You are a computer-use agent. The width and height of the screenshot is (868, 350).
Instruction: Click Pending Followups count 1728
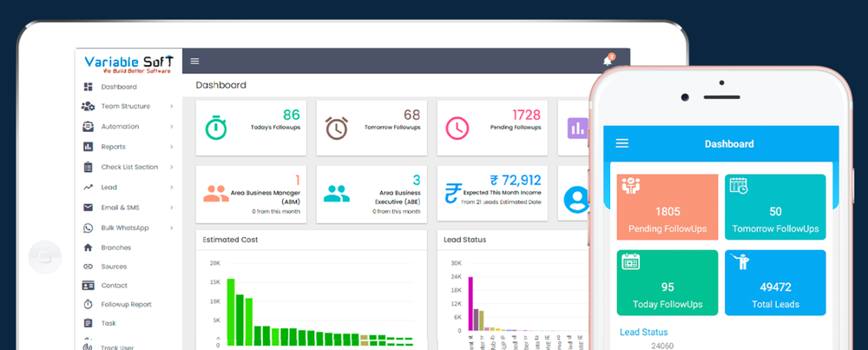point(527,116)
